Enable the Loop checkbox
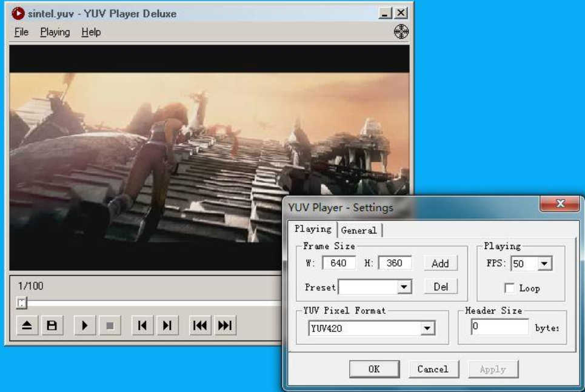The image size is (585, 392). (x=509, y=288)
